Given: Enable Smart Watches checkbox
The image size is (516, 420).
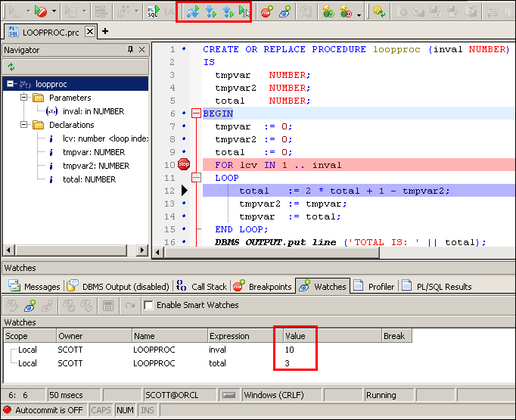Looking at the screenshot, I should click(148, 305).
